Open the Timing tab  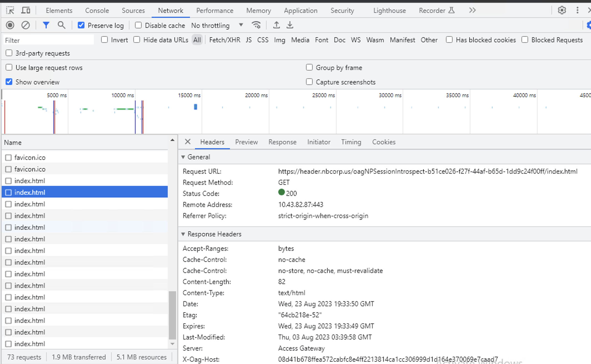point(351,142)
